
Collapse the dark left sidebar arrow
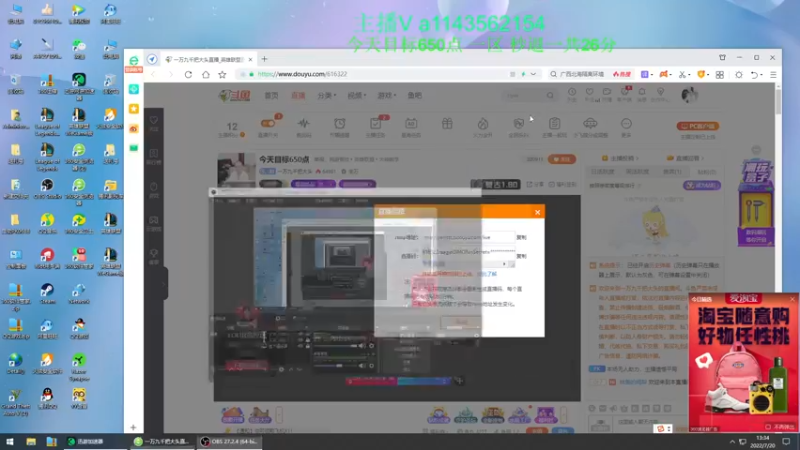click(164, 284)
